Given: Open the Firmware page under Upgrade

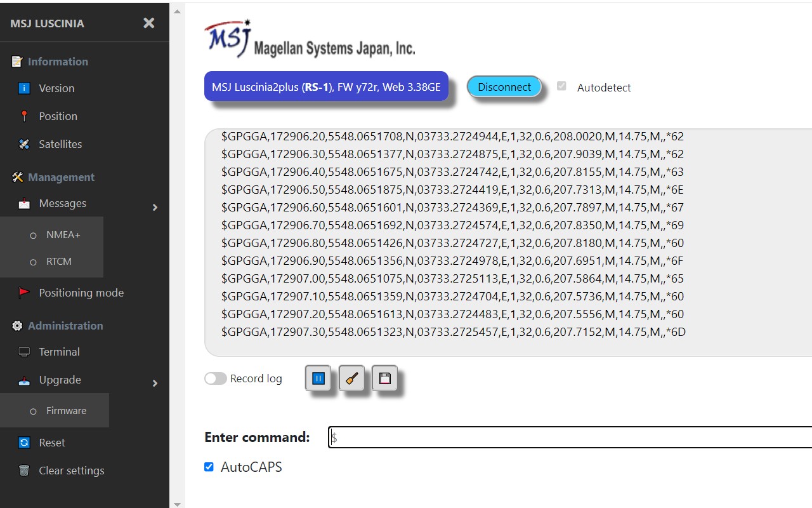Looking at the screenshot, I should [x=66, y=410].
